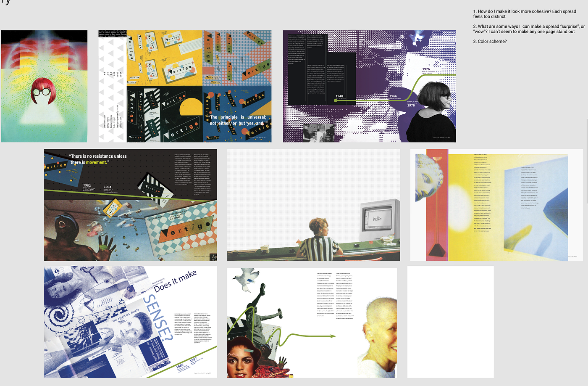
Task: Select the purple halftone timeline spread
Action: pos(369,86)
